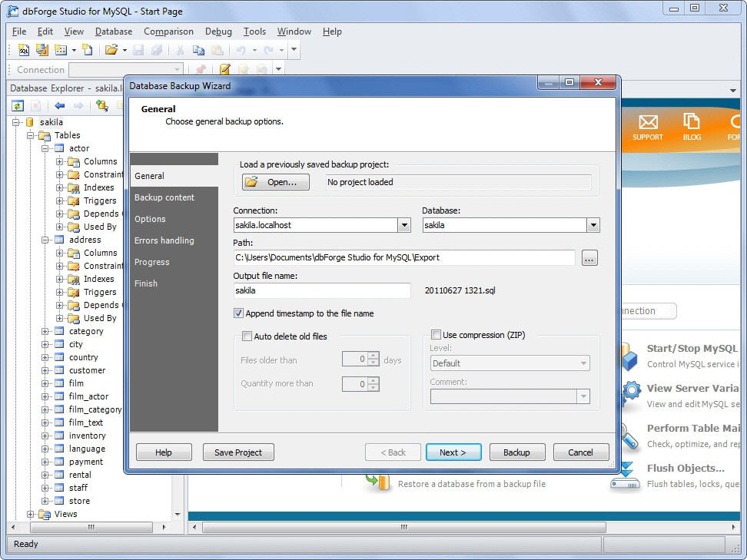Open the Database menu

point(114,31)
